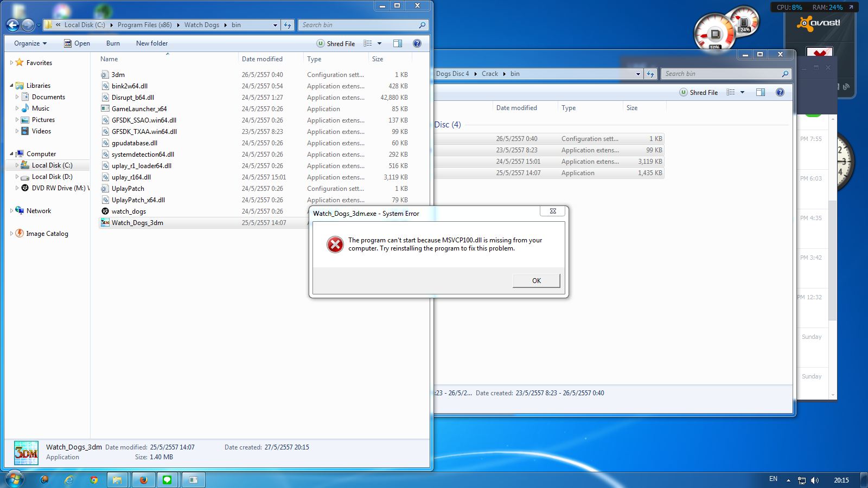Click the Search bin input field
Screen dimensions: 868x488
point(358,25)
